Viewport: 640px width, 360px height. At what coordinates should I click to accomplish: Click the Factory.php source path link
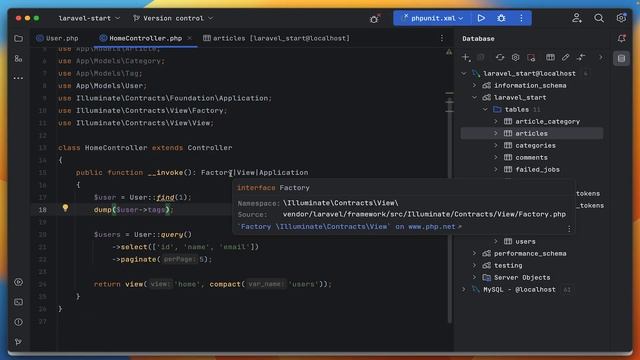pos(424,214)
